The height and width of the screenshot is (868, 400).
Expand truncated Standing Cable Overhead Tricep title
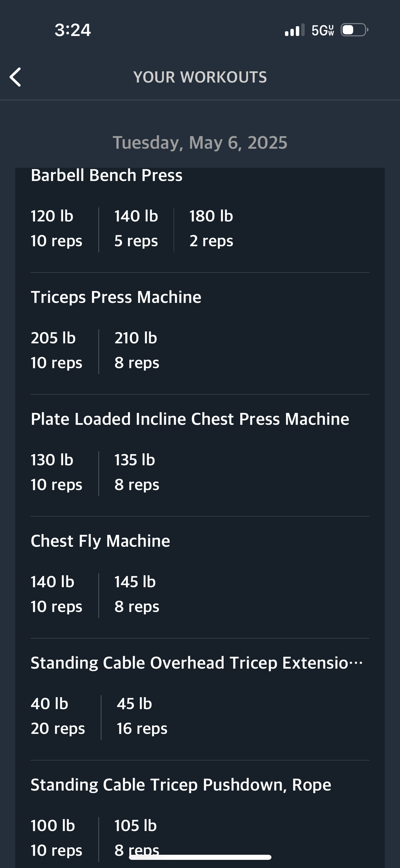197,663
